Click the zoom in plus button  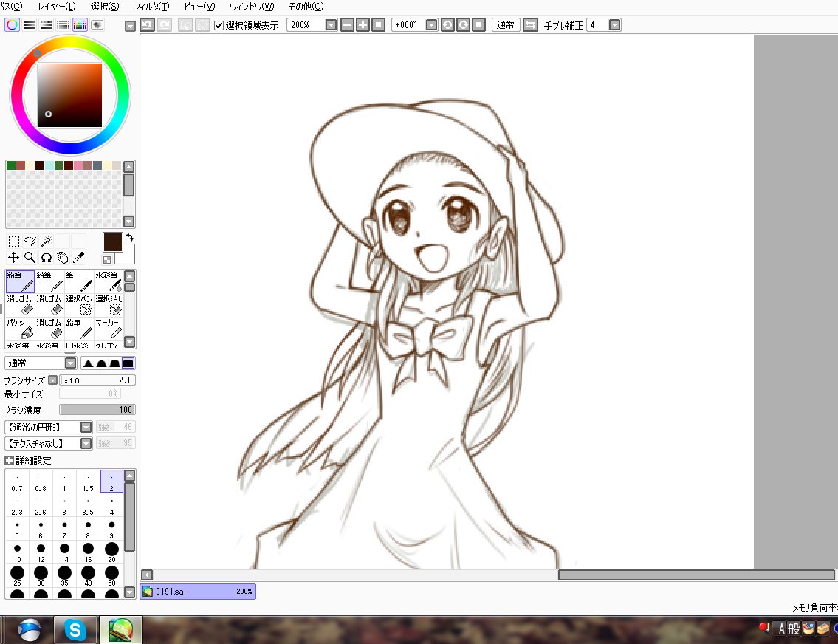pyautogui.click(x=363, y=24)
